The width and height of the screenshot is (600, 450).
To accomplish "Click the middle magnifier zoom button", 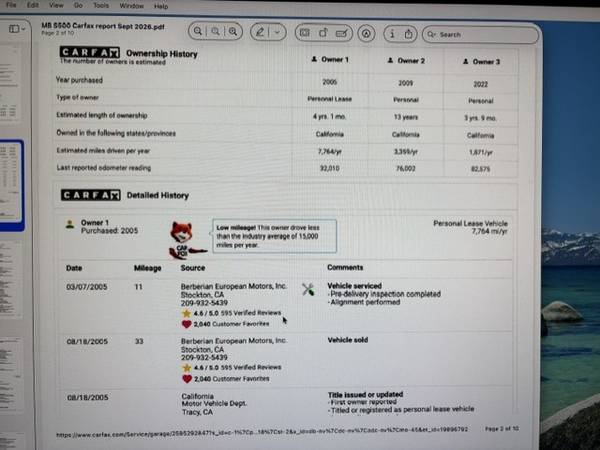I will click(215, 31).
